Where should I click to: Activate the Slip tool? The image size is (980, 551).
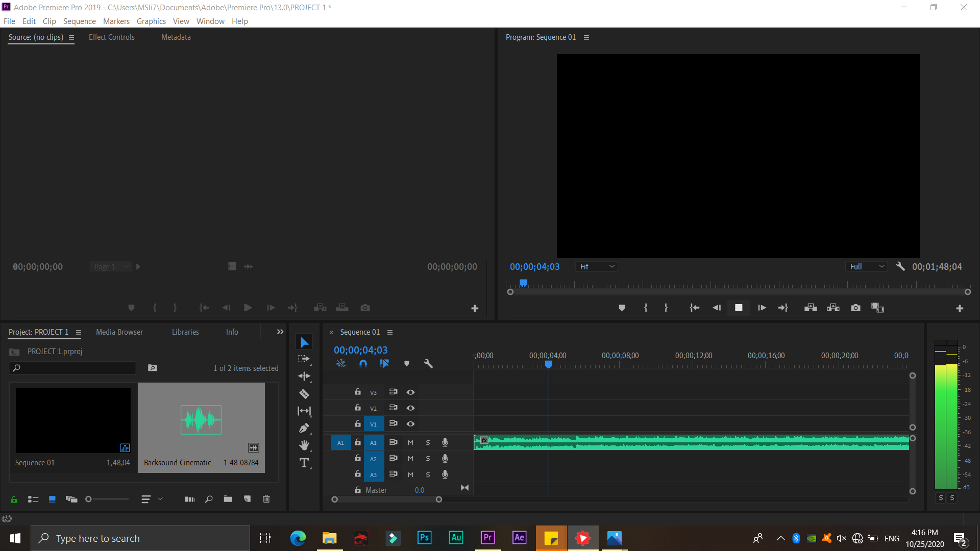tap(304, 411)
